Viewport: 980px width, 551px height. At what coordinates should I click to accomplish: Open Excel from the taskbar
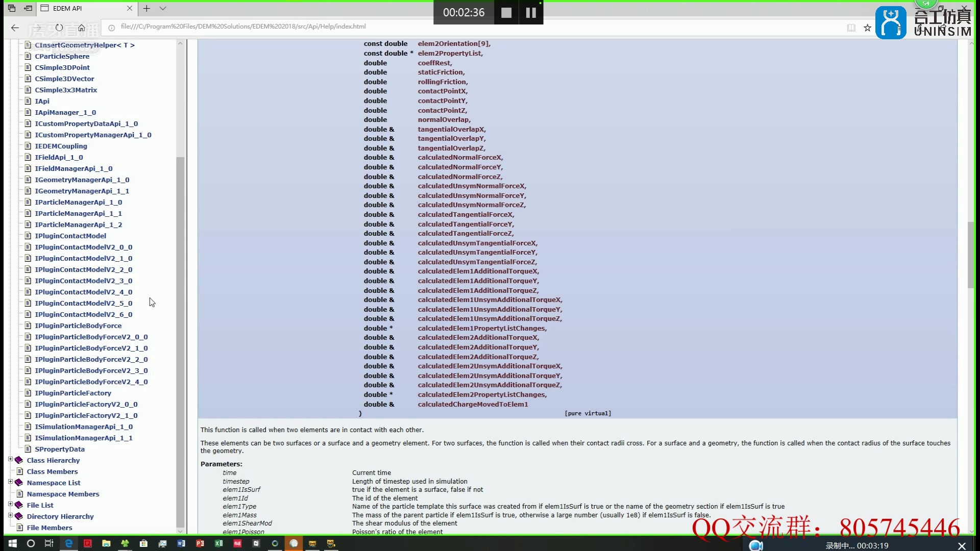pyautogui.click(x=219, y=543)
